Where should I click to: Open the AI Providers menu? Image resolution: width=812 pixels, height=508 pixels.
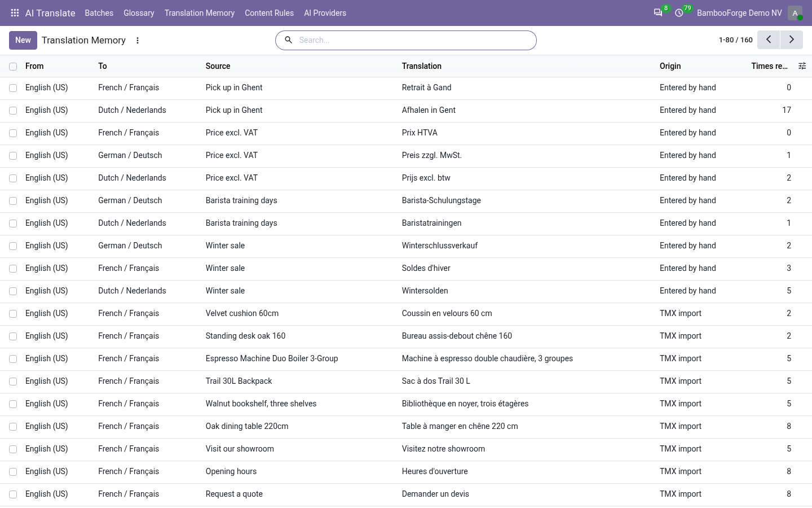coord(325,13)
